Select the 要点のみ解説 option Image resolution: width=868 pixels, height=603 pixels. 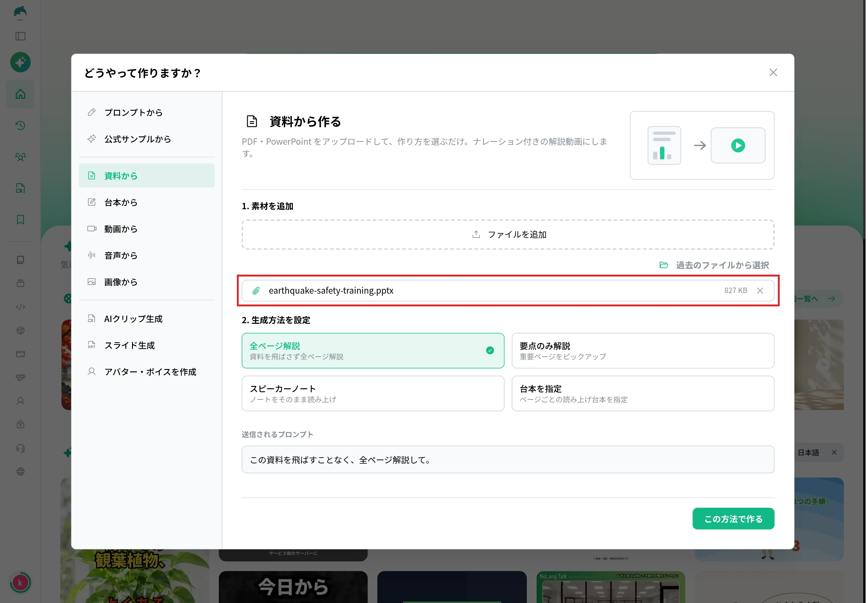pyautogui.click(x=643, y=351)
